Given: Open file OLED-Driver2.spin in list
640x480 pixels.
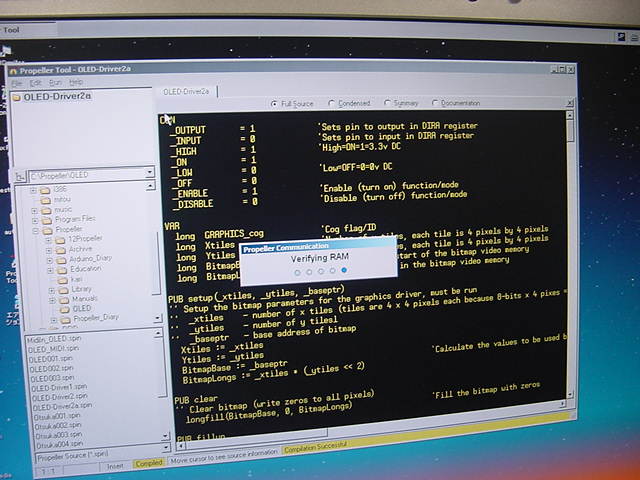Looking at the screenshot, I should click(60, 397).
